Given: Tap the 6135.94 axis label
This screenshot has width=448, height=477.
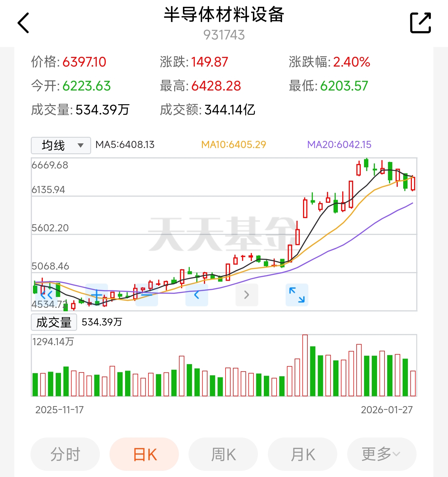Looking at the screenshot, I should pos(49,190).
